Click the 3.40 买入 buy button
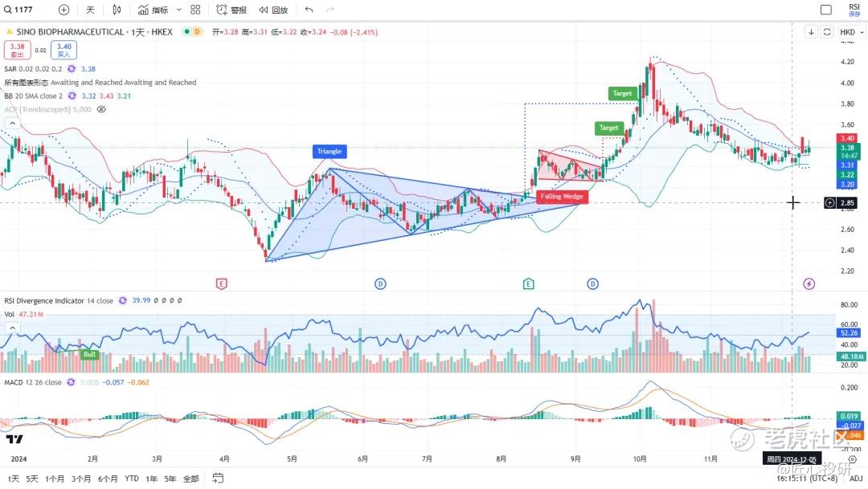This screenshot has height=489, width=868. [x=63, y=50]
